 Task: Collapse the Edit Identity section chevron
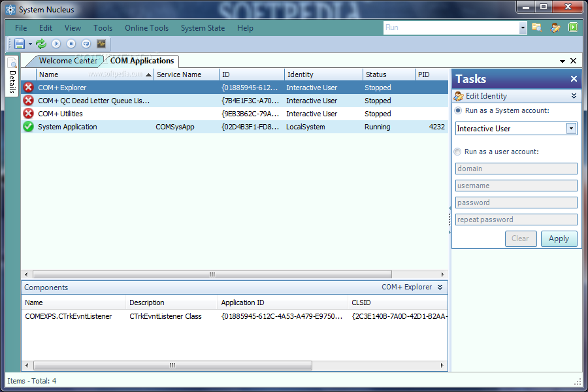point(574,96)
